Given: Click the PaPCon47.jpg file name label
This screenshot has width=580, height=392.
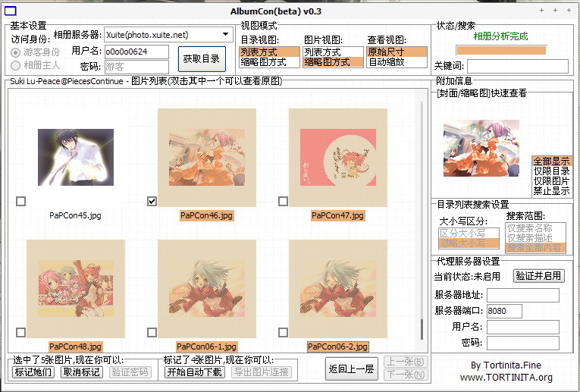Looking at the screenshot, I should [x=337, y=215].
